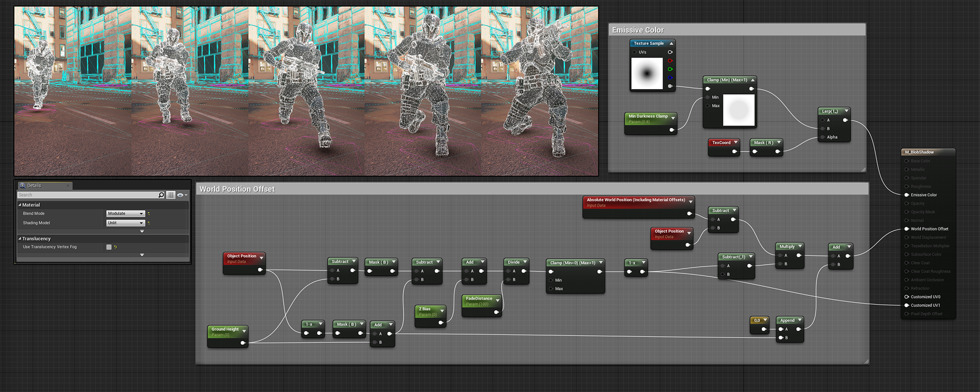Click the Emissive Color input pin on M_BlobShadow
980x392 pixels.
click(907, 195)
